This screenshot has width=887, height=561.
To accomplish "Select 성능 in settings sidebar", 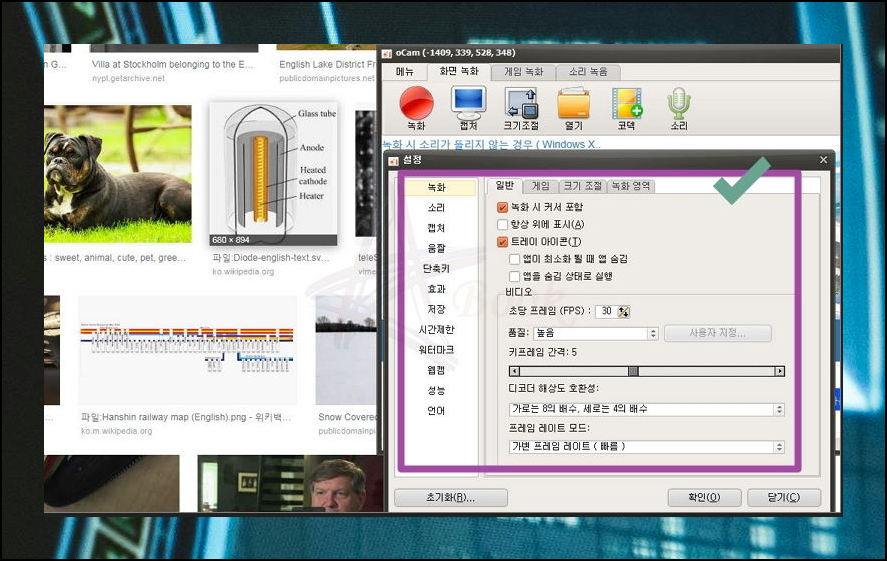I will coord(436,391).
